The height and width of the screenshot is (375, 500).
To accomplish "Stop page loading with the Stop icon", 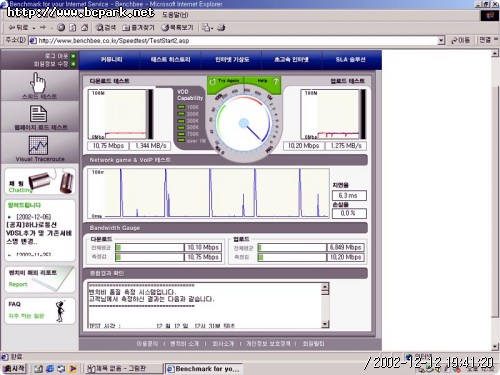I will [61, 28].
